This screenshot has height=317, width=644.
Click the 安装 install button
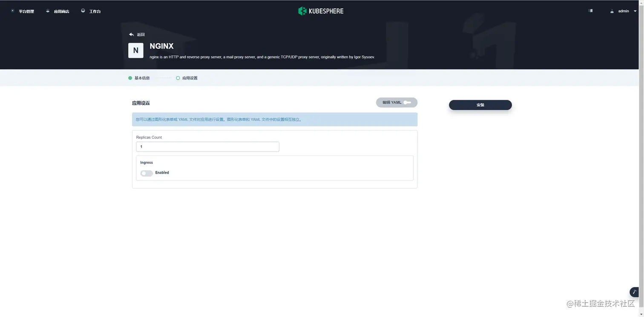coord(480,105)
